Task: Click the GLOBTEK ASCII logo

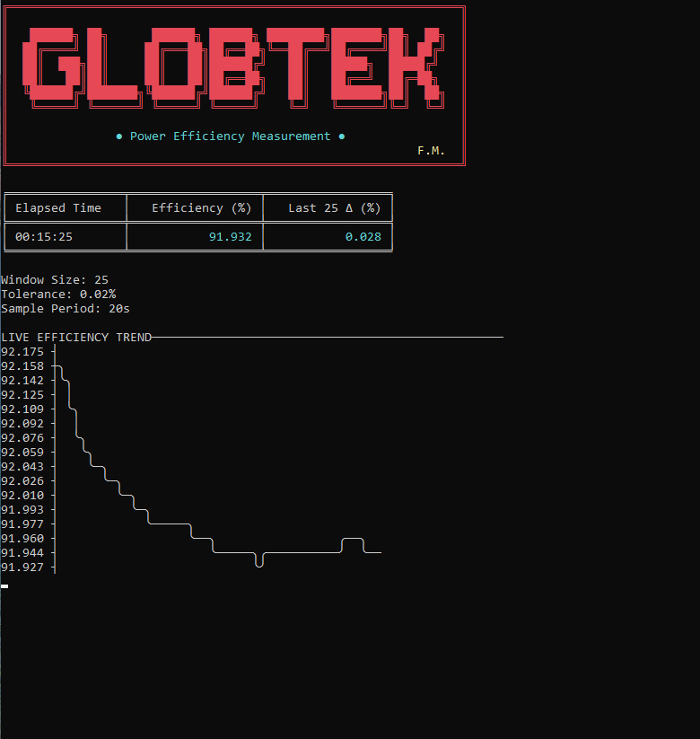Action: point(233,68)
